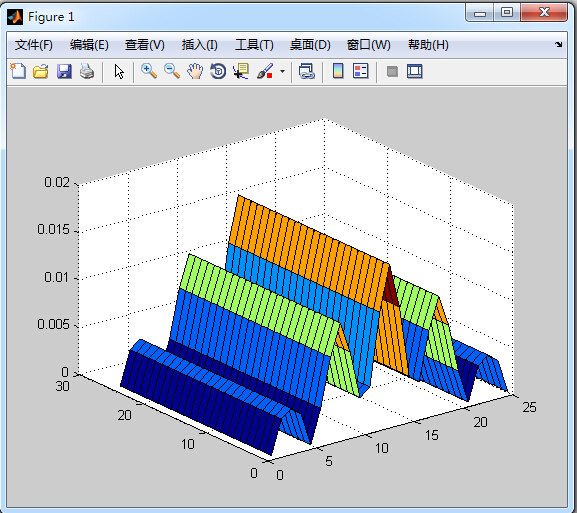
Task: Show plot tools and dock figure
Action: 415,71
